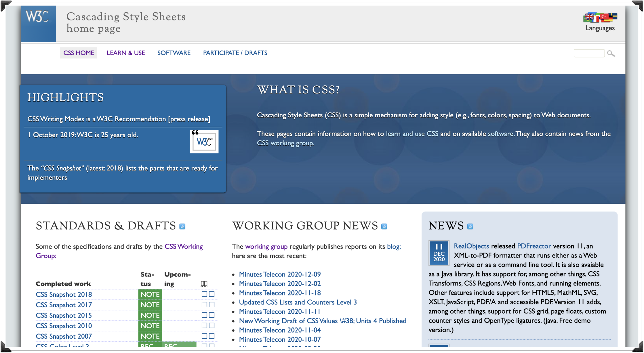This screenshot has height=353, width=644.
Task: Open the LEARN & USE menu
Action: point(126,53)
